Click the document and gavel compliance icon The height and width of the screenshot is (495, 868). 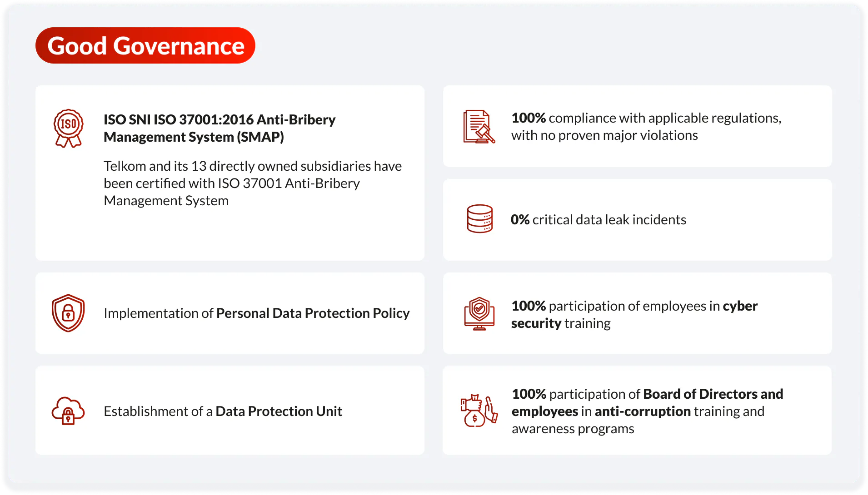(x=479, y=127)
